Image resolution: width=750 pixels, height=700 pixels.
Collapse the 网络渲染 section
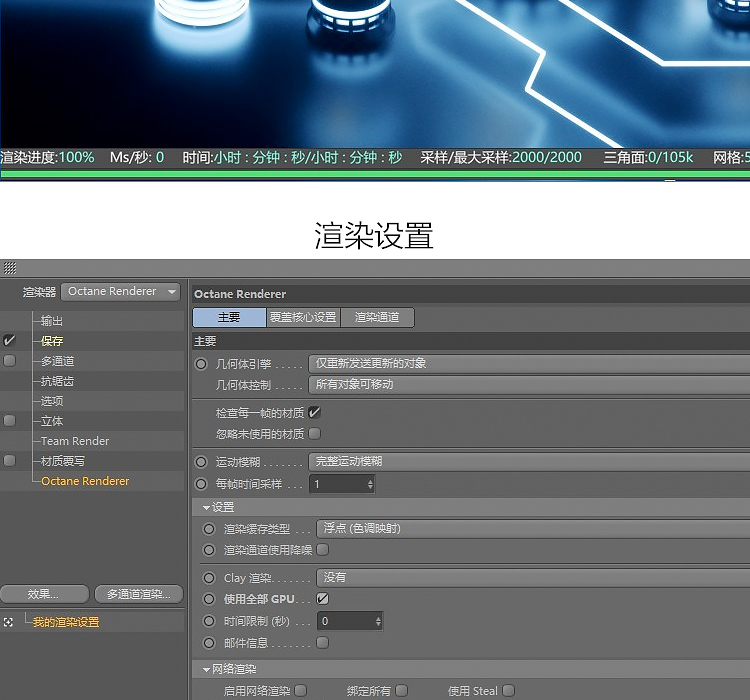tap(207, 670)
